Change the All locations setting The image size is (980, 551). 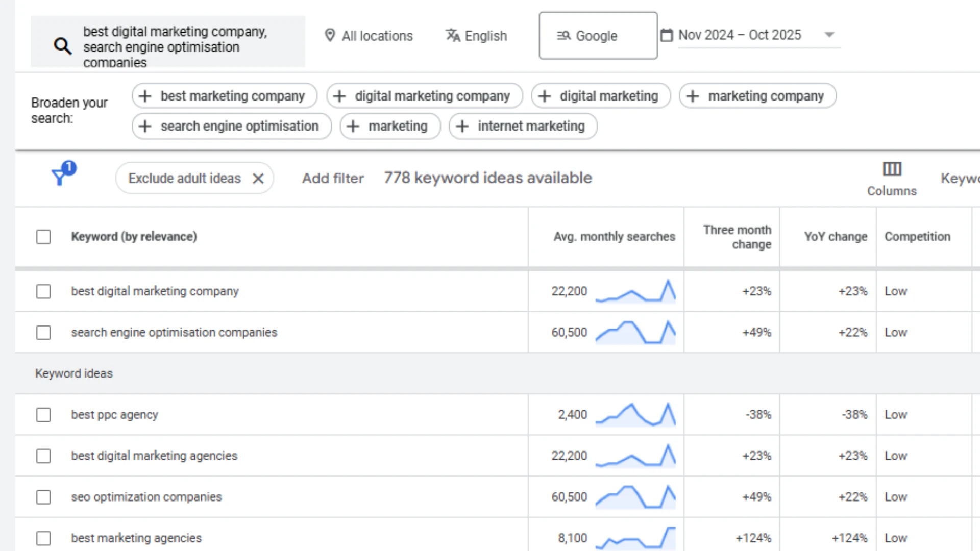coord(369,36)
